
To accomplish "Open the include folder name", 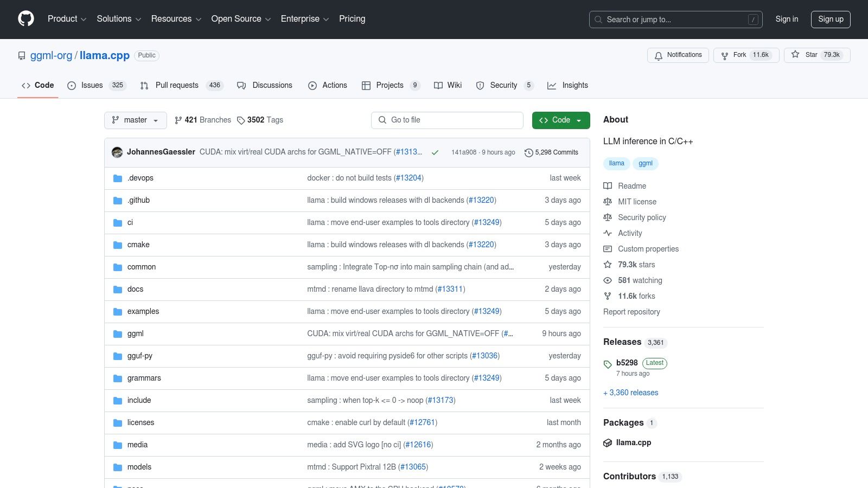I will [139, 401].
